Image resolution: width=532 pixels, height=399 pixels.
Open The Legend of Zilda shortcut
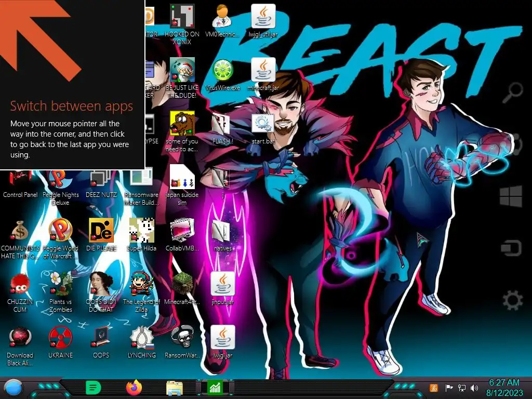[x=141, y=284]
